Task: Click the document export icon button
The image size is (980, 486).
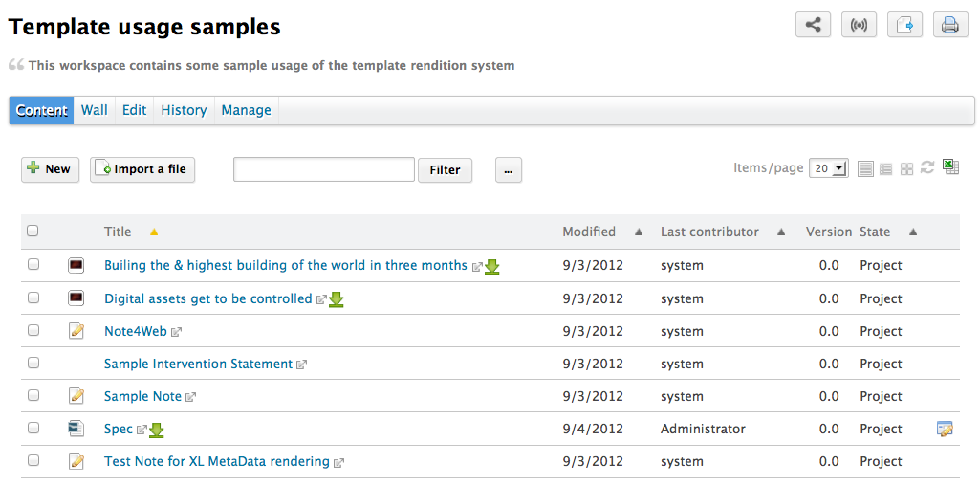Action: coord(904,26)
